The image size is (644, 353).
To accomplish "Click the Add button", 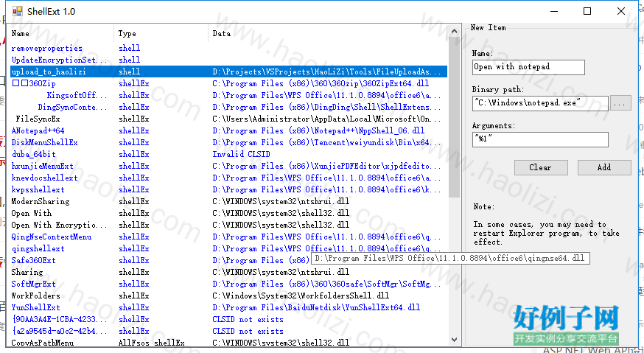I will coord(604,168).
